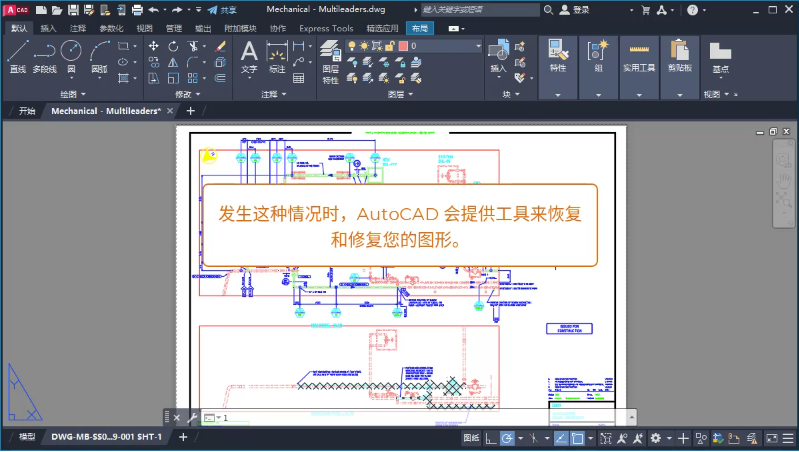Expand the 注释 panel
The image size is (799, 452).
point(274,94)
